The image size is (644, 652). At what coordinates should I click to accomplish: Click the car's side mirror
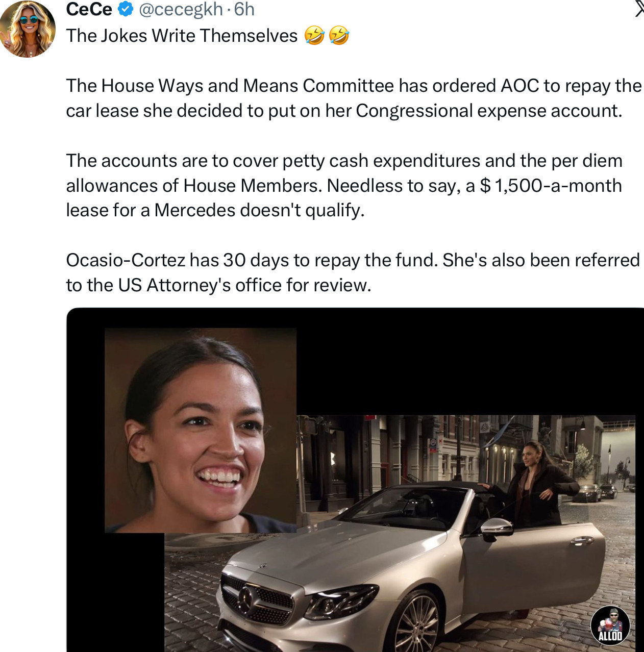496,529
